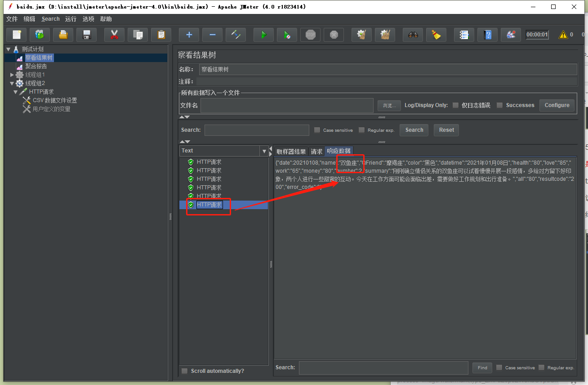588x385 pixels.
Task: Select CSV 数据文件设置 tree item
Action: pos(55,100)
